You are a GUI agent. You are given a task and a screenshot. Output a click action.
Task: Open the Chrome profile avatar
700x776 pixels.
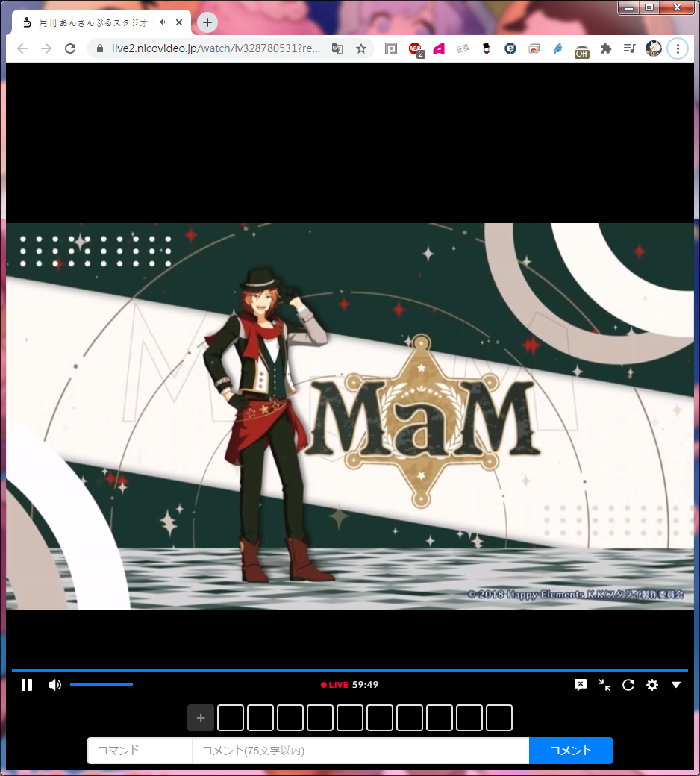tap(654, 48)
